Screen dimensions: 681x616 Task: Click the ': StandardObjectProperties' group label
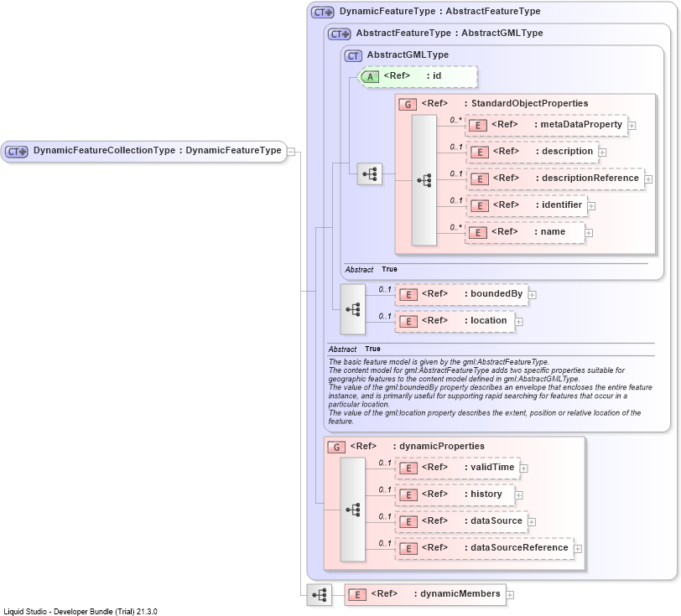pyautogui.click(x=527, y=103)
